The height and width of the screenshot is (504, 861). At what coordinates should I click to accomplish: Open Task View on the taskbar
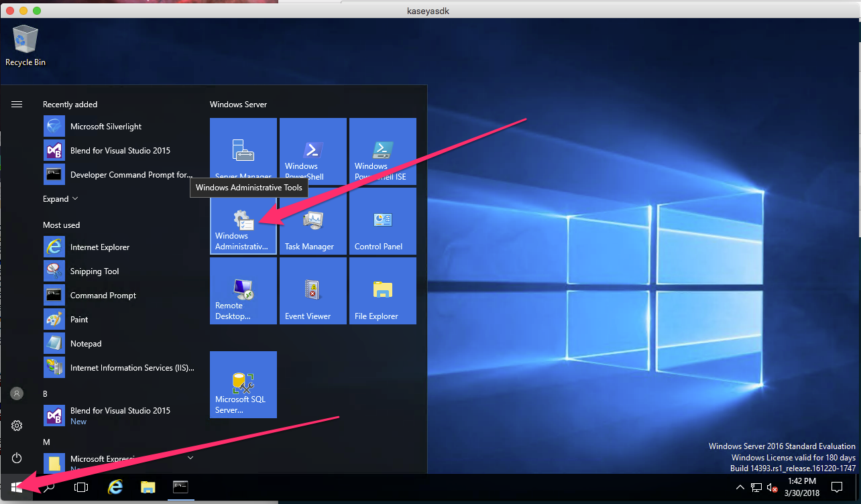point(81,487)
